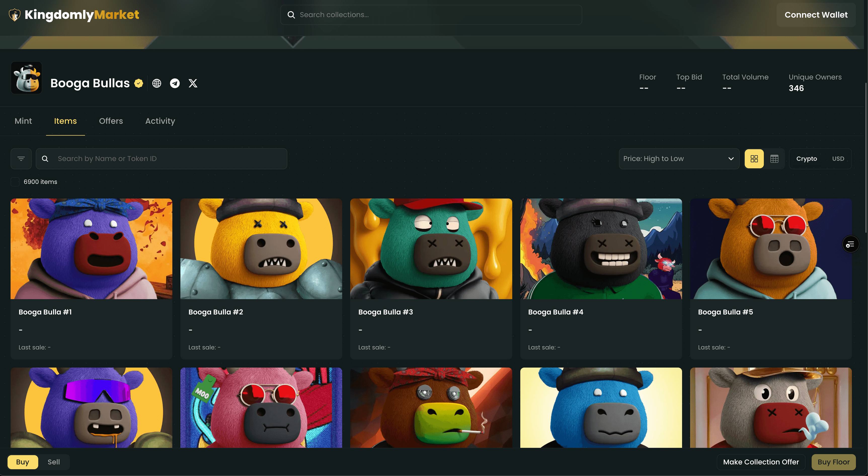Viewport: 868px width, 476px height.
Task: Switch to the Activity tab
Action: [x=160, y=121]
